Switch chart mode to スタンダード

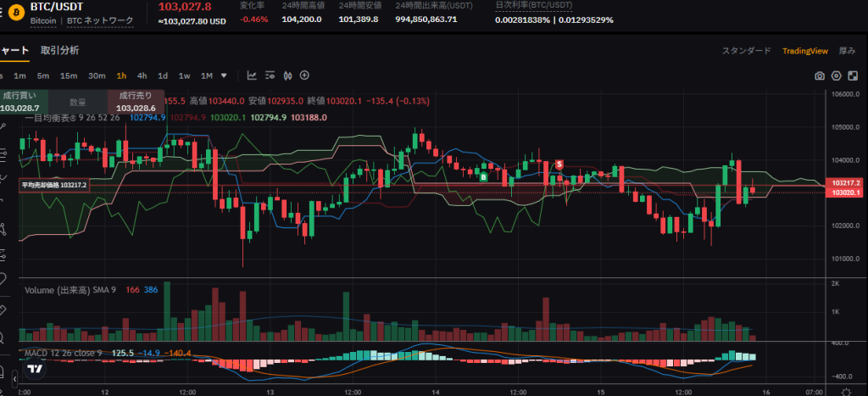pyautogui.click(x=746, y=51)
